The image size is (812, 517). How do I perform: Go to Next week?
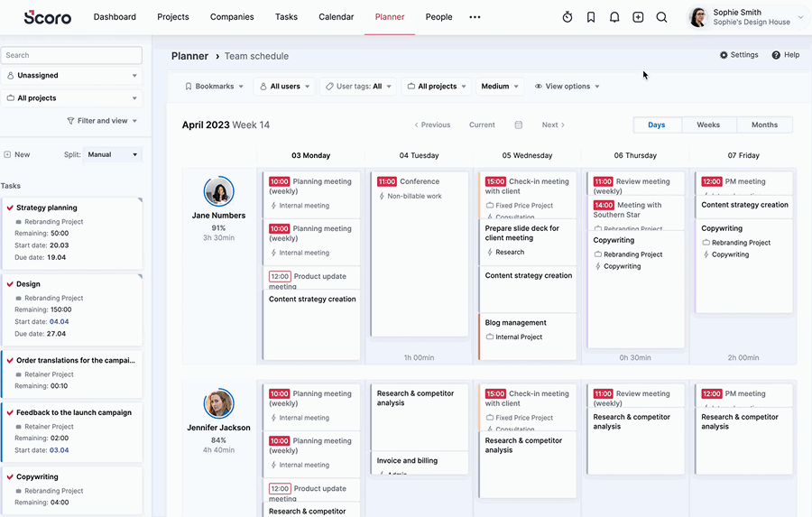coord(553,125)
